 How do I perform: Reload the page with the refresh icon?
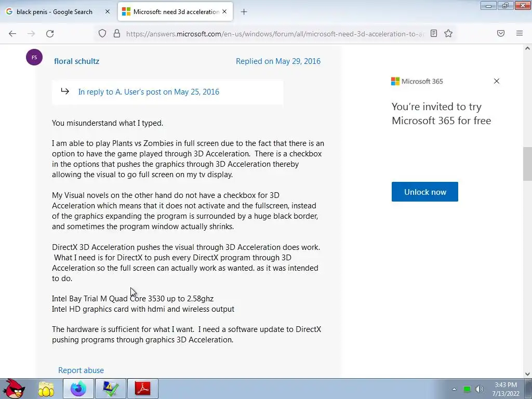(x=50, y=34)
